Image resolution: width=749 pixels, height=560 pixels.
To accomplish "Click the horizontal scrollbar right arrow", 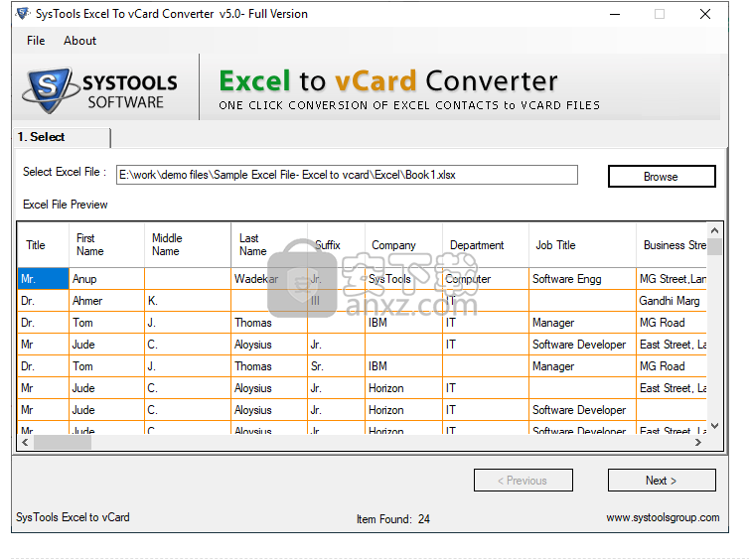I will (x=698, y=443).
